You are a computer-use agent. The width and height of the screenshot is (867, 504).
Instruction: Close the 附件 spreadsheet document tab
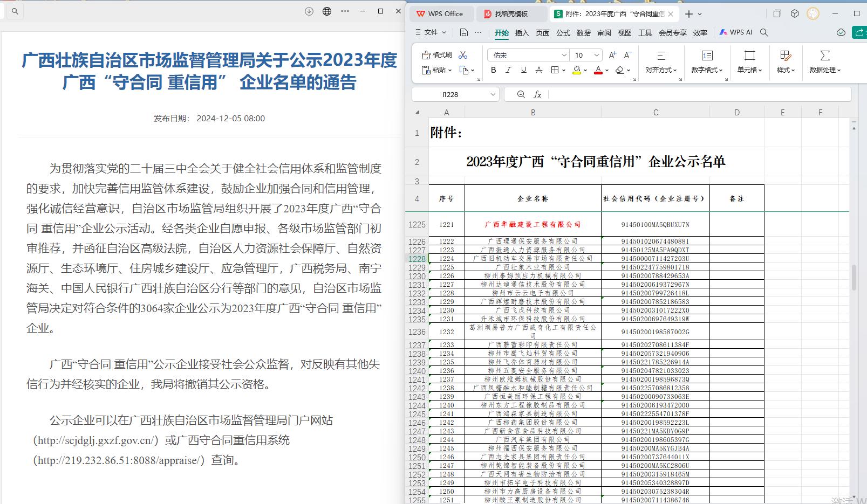[671, 14]
